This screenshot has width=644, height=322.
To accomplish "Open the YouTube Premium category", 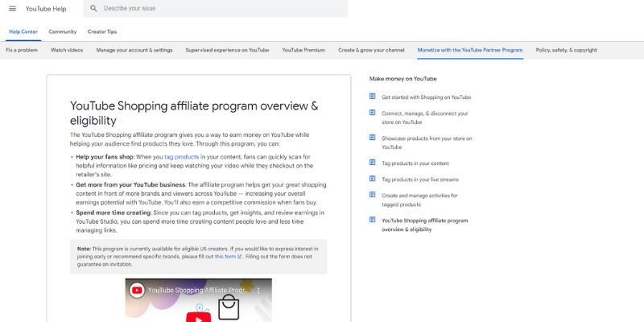I will point(303,50).
